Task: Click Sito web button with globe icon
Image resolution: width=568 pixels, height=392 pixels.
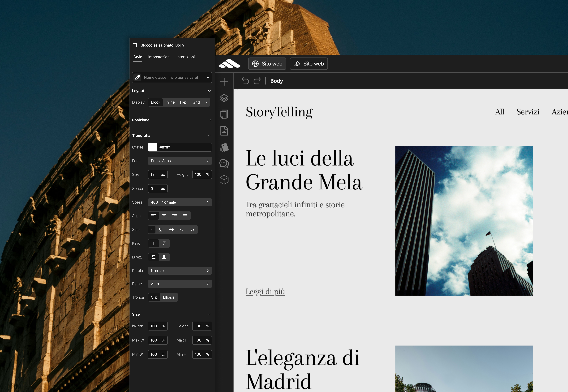Action: click(267, 64)
